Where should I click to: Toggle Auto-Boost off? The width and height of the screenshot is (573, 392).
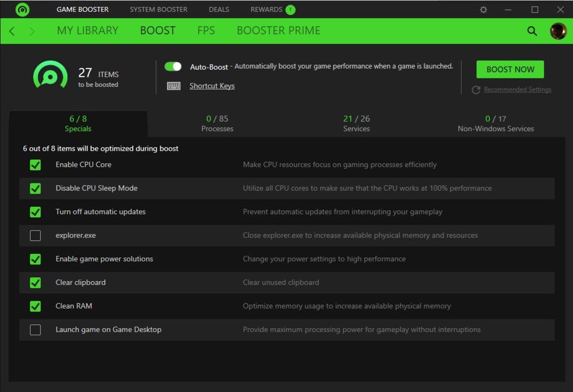click(x=173, y=66)
